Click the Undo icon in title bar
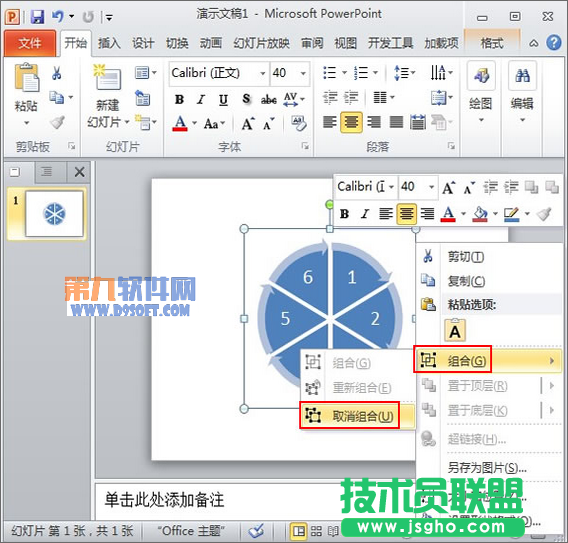Viewport: 568px width, 543px height. click(57, 16)
